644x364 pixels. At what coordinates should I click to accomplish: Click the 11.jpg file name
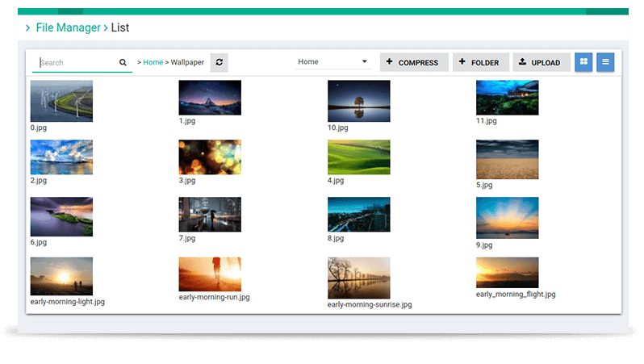[487, 121]
